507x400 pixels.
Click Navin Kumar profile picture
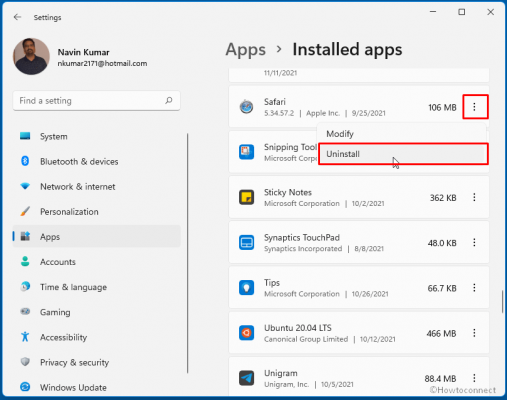31,56
